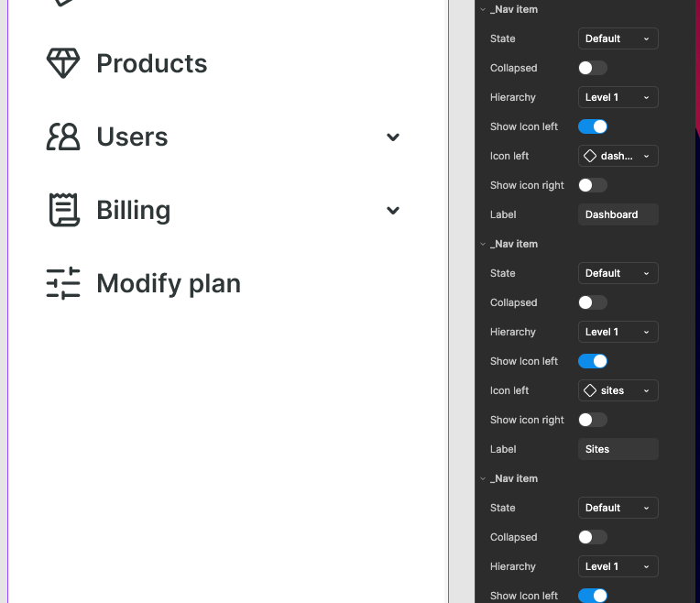This screenshot has width=700, height=603.
Task: Toggle Collapsed switch for Sites Nav item
Action: [593, 302]
